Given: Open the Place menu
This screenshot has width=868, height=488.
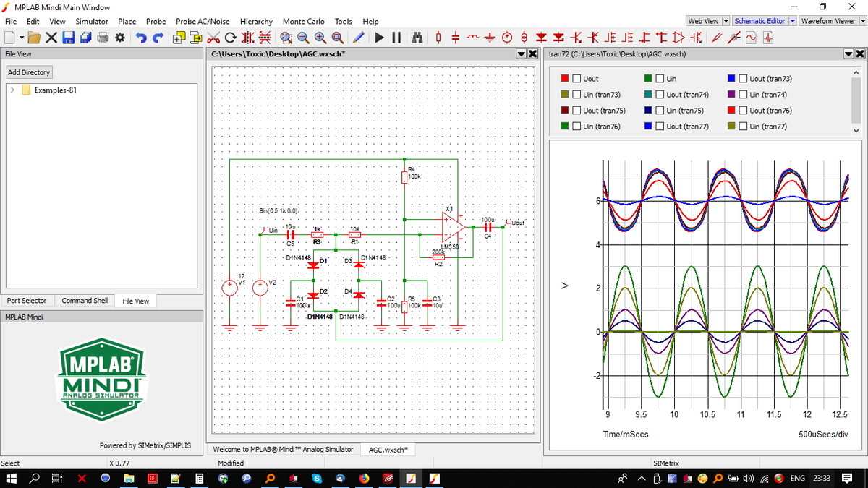Looking at the screenshot, I should (x=127, y=22).
